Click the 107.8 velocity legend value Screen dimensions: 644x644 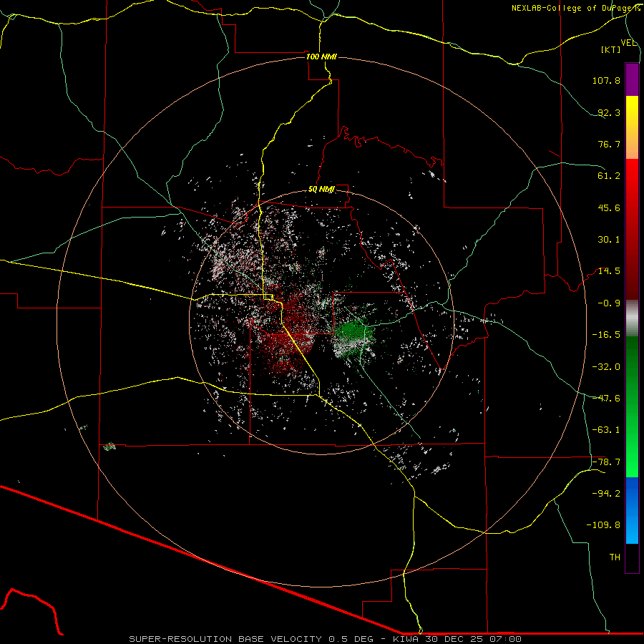click(606, 80)
